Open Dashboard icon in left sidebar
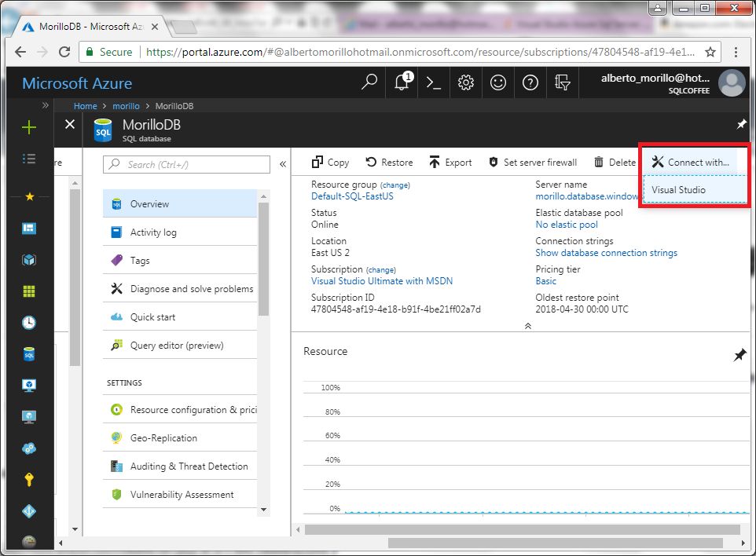 [x=29, y=229]
